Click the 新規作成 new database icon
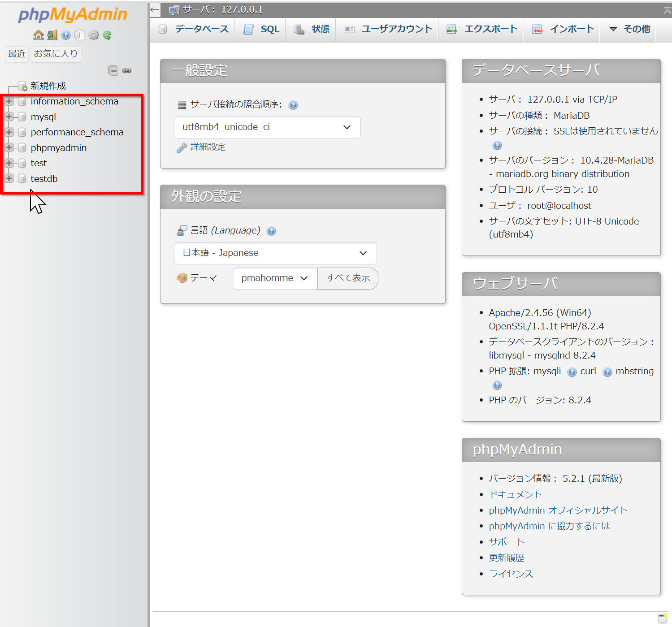Screen dimensions: 672x627 tap(22, 86)
